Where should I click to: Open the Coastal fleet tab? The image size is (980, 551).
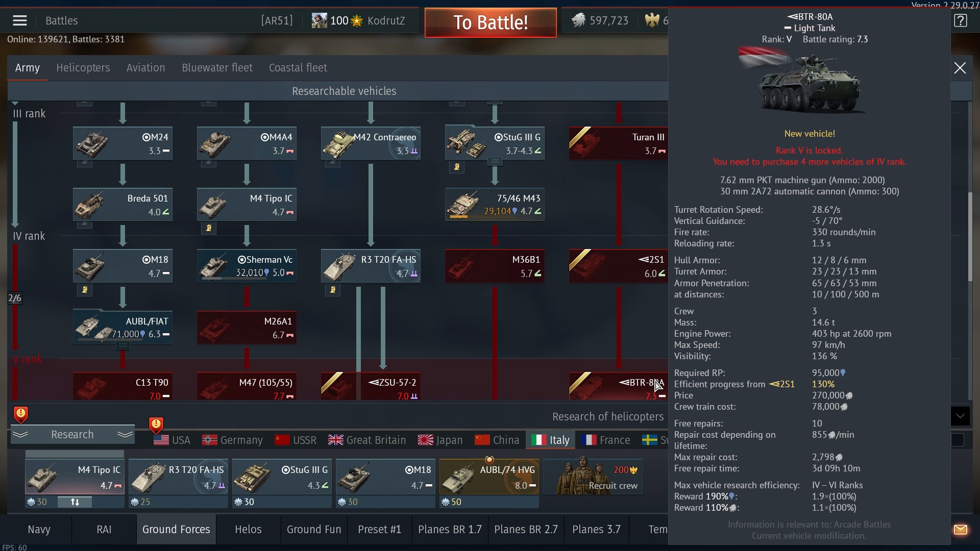298,68
